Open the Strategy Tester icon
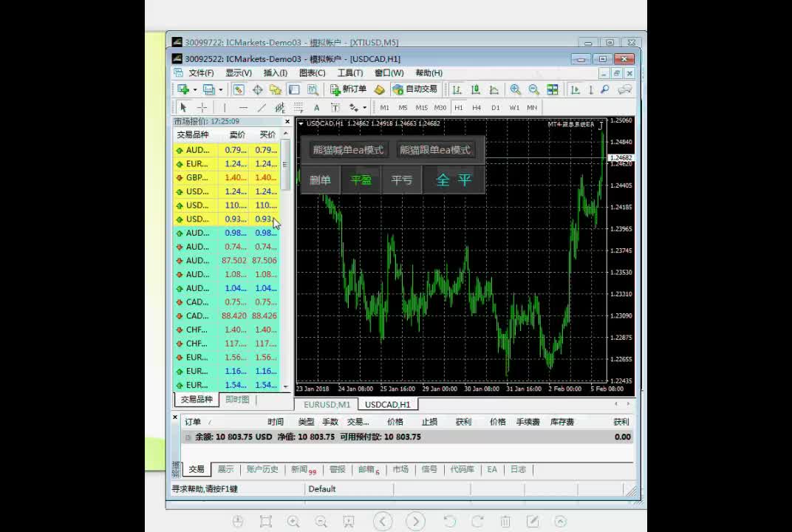The height and width of the screenshot is (532, 792). [x=313, y=89]
